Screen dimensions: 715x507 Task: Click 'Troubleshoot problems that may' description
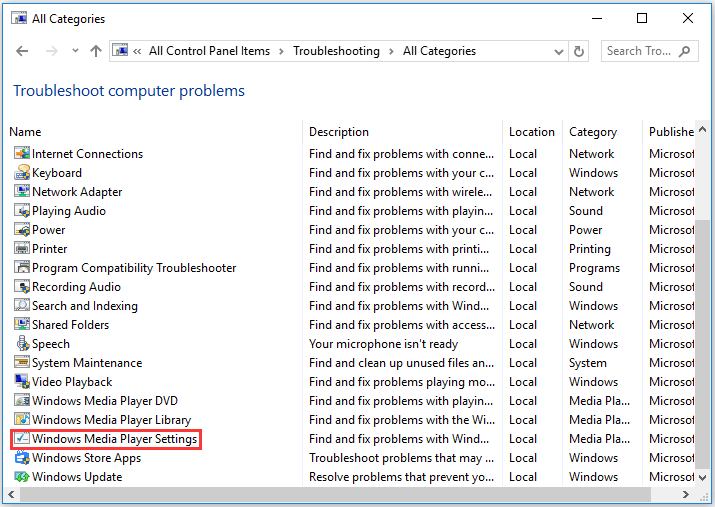click(401, 458)
